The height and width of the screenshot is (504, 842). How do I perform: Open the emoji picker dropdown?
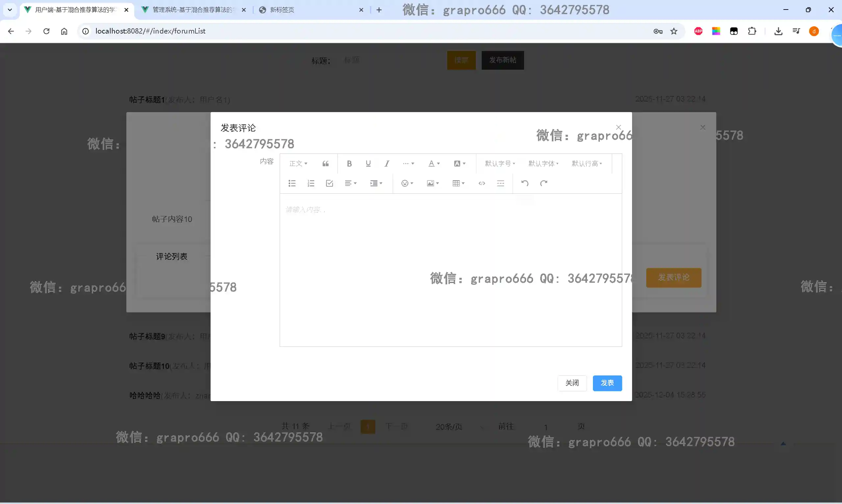[407, 183]
